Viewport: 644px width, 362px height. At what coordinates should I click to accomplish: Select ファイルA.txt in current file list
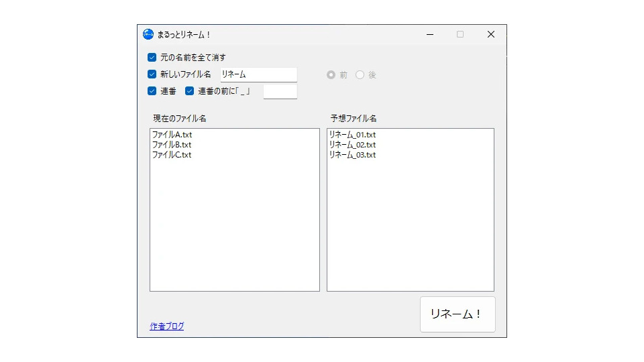tap(172, 135)
